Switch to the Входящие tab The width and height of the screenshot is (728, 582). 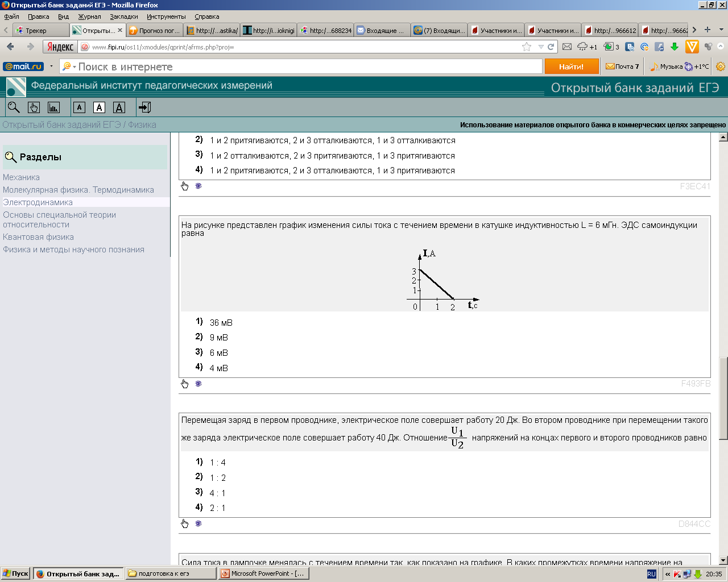[382, 30]
